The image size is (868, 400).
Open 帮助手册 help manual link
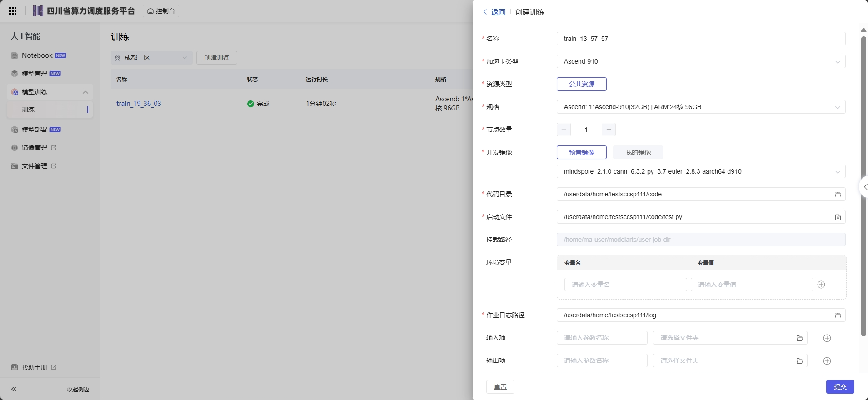pyautogui.click(x=34, y=367)
